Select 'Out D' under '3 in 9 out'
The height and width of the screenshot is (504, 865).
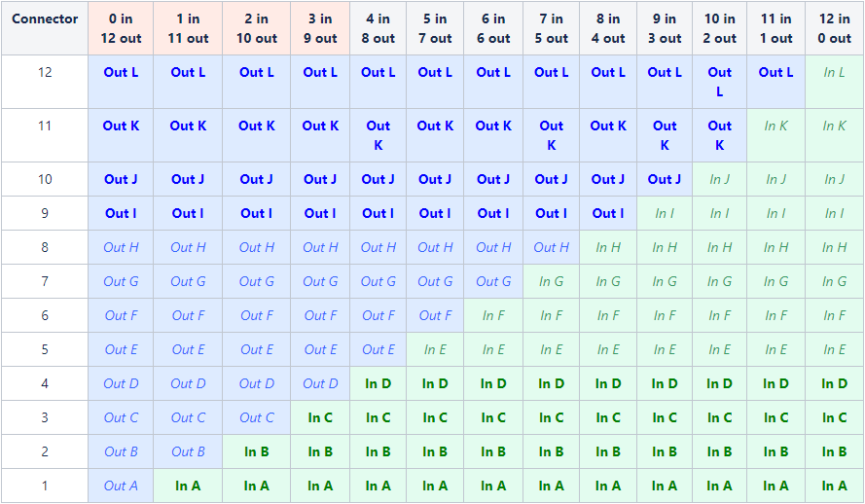click(x=320, y=383)
